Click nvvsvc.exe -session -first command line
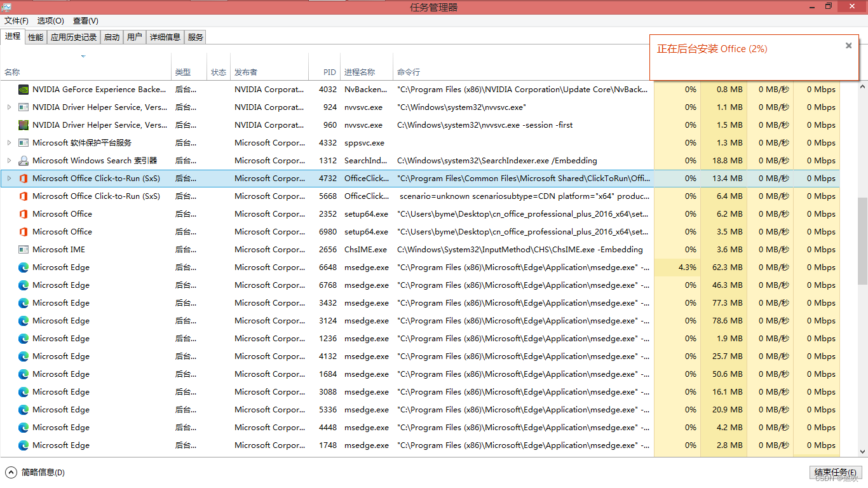Screen dimensions: 868x488 [485, 125]
